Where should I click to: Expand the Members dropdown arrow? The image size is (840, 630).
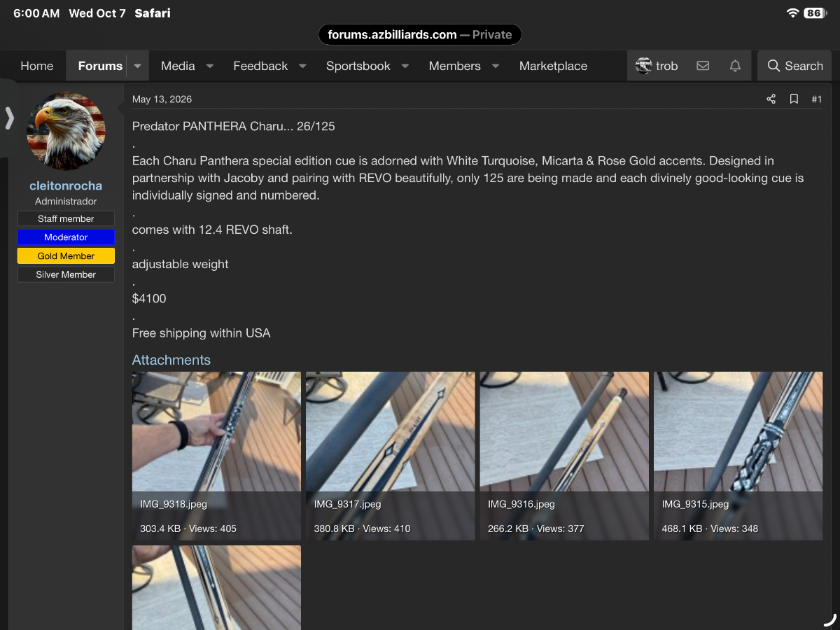(495, 66)
